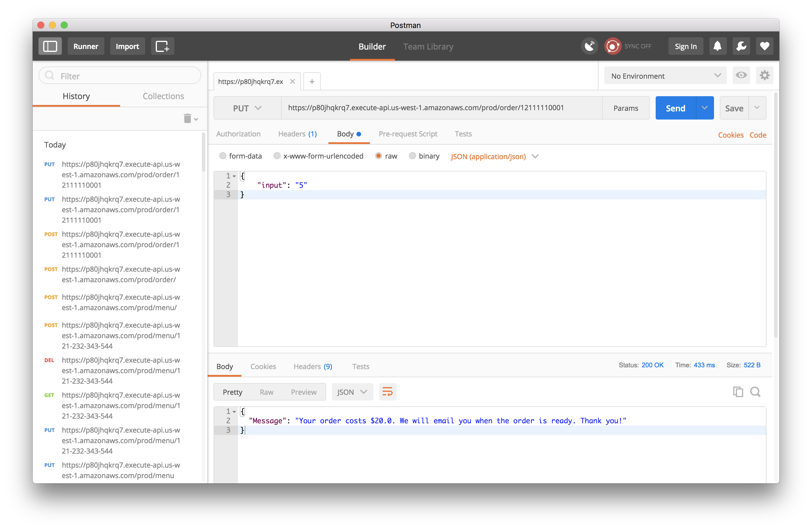The image size is (812, 530).
Task: Click the manage environments gear icon
Action: pos(764,76)
